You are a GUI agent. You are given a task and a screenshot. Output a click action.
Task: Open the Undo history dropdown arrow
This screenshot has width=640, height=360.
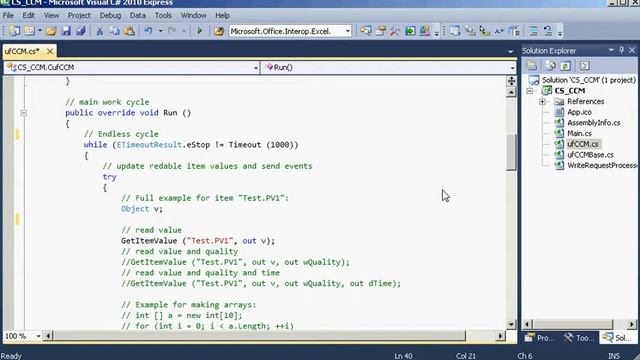(x=160, y=31)
